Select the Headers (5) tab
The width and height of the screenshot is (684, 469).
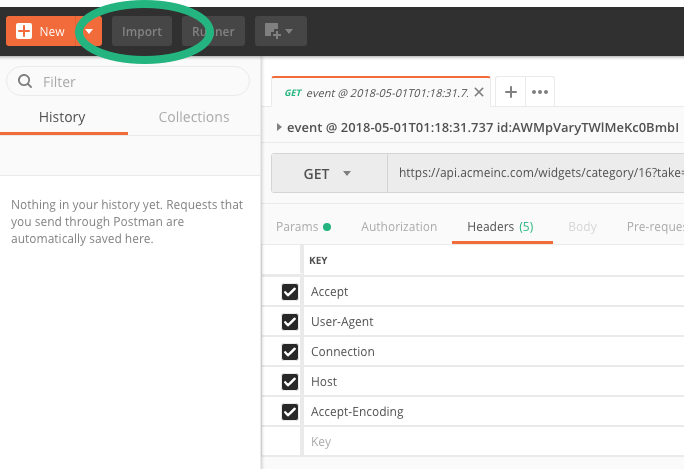click(500, 227)
